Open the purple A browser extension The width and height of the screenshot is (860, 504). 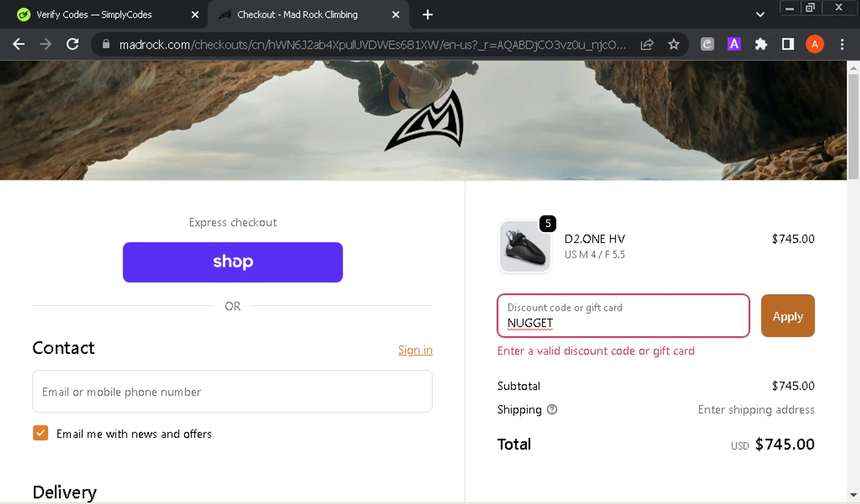pyautogui.click(x=734, y=44)
